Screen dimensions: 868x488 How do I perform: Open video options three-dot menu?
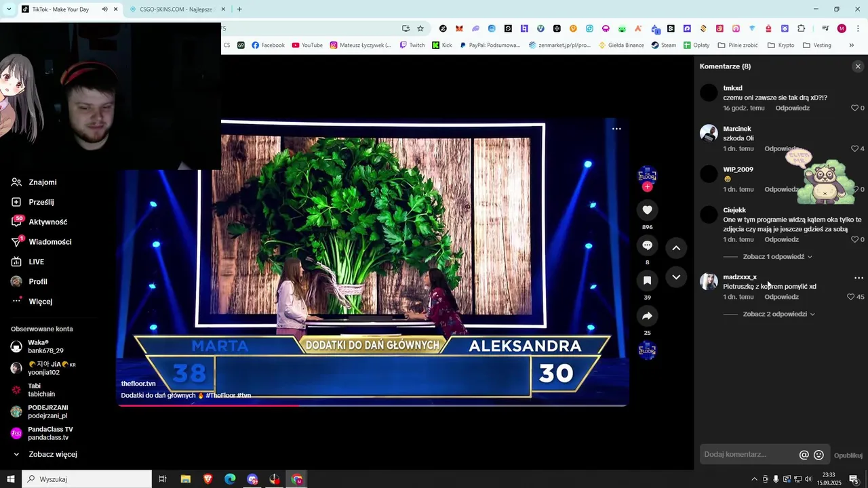click(616, 129)
